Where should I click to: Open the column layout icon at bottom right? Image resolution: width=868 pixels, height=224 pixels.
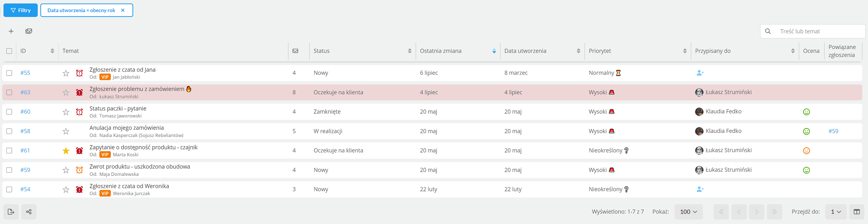click(x=857, y=212)
